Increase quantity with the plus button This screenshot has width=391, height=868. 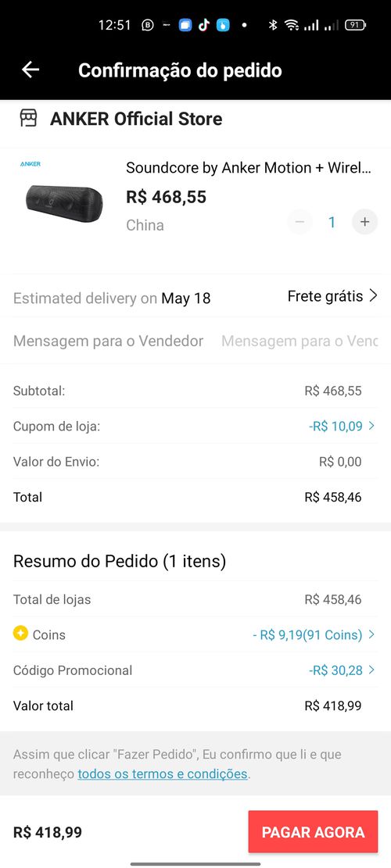coord(364,222)
